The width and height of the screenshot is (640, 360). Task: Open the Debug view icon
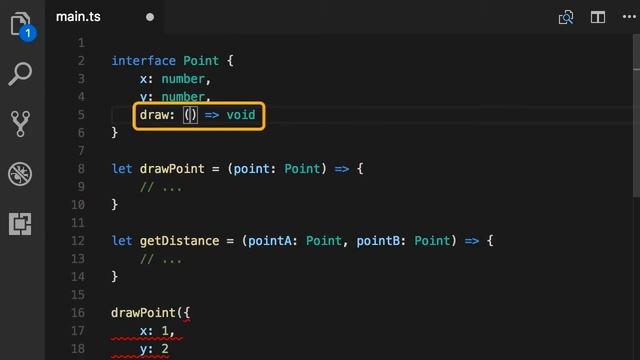20,174
